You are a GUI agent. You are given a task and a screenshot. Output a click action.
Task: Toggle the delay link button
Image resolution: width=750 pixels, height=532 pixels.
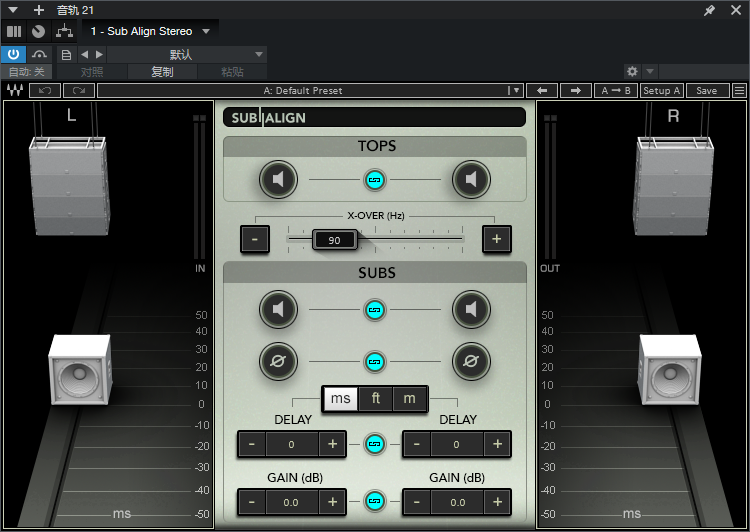click(375, 444)
